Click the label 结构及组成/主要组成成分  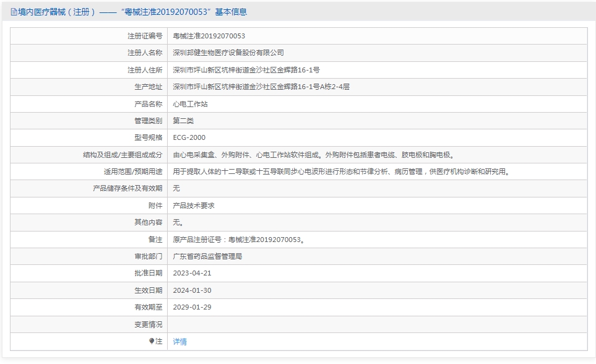tap(123, 155)
